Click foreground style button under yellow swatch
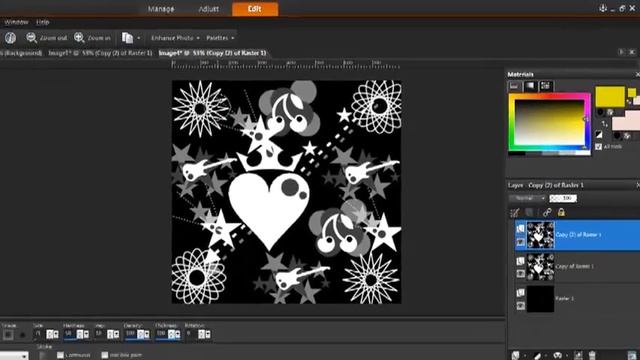 coord(600,112)
